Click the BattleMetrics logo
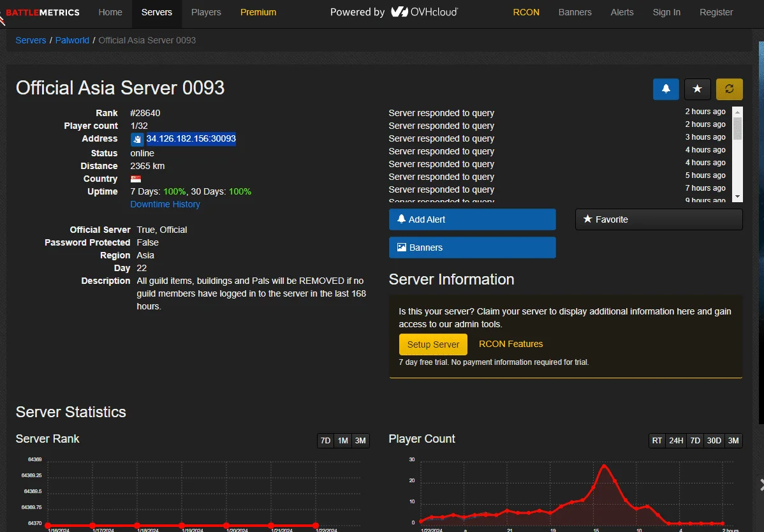This screenshot has width=764, height=532. [x=40, y=13]
